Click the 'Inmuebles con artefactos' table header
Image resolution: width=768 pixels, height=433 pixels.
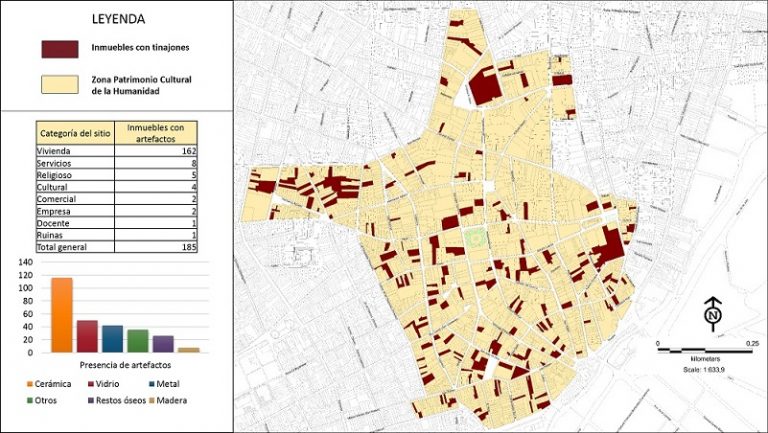(x=156, y=133)
